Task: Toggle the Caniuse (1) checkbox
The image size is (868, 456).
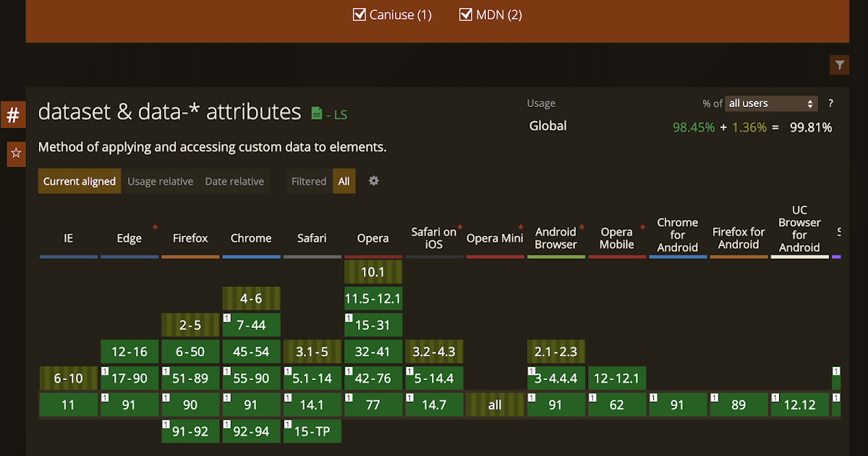Action: click(359, 14)
